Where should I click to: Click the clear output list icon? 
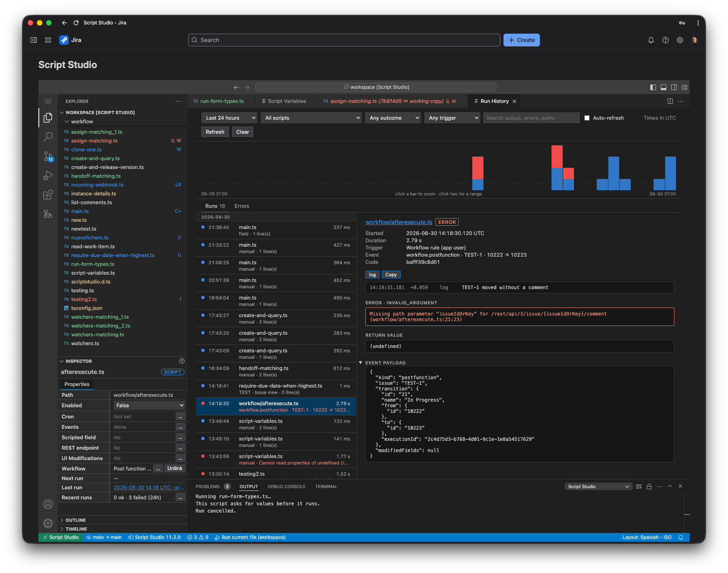pos(639,487)
